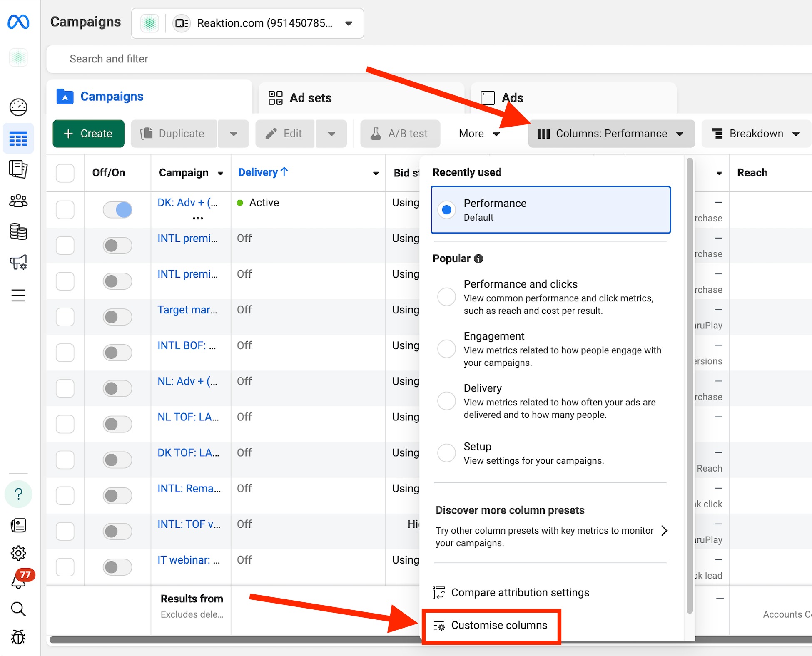Select the Engagement column preset radio
812x656 pixels.
pyautogui.click(x=446, y=349)
